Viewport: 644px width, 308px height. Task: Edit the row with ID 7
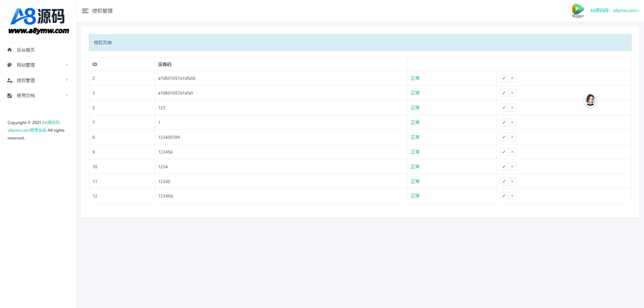504,123
